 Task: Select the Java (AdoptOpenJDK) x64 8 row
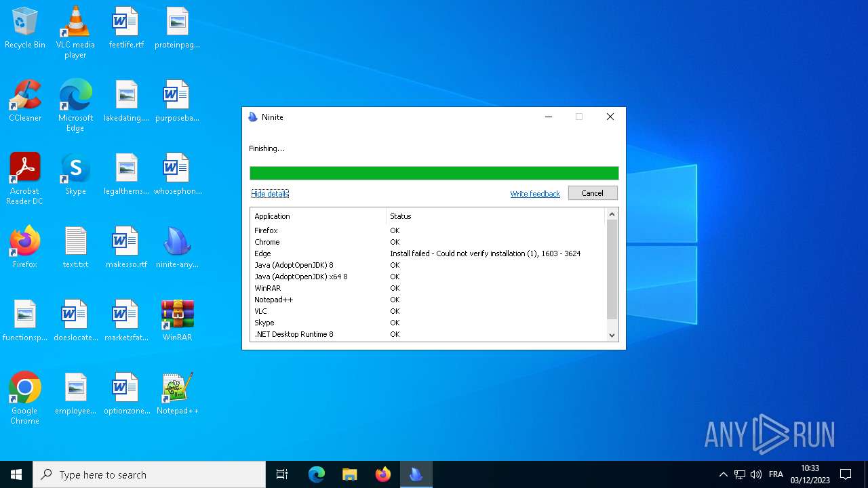428,277
